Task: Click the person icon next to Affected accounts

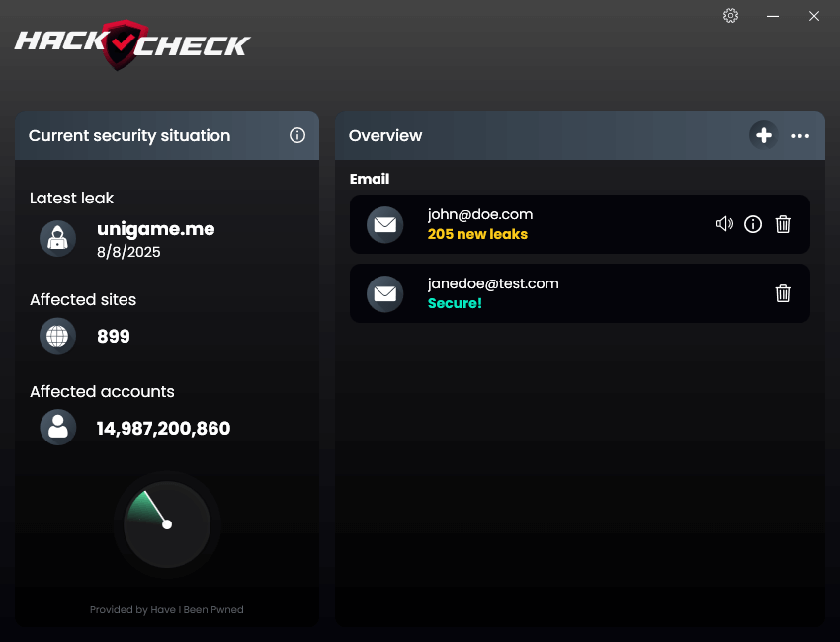Action: click(57, 427)
